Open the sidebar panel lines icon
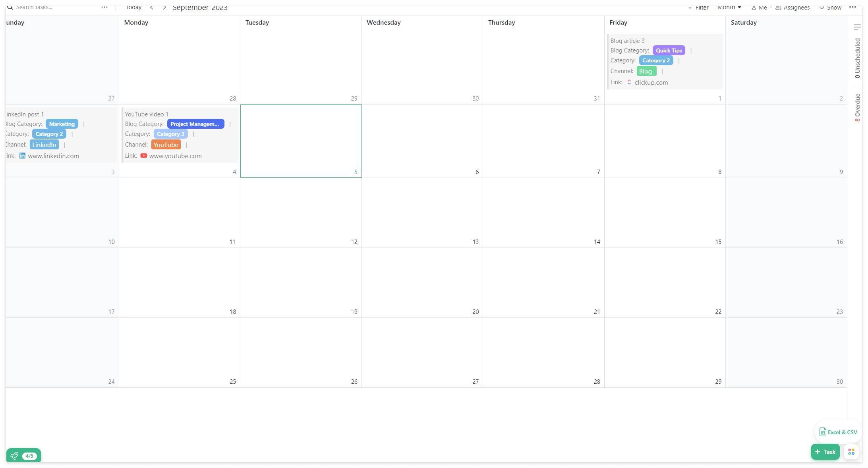This screenshot has width=868, height=468. tap(857, 27)
